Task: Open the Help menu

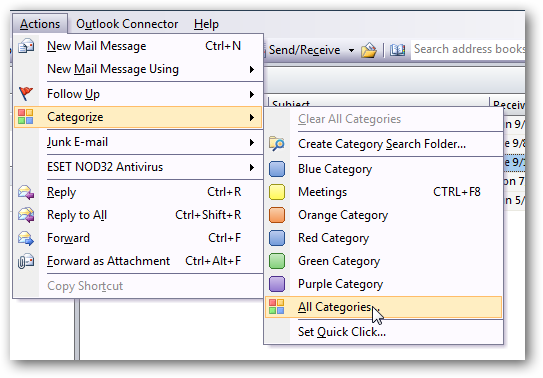Action: coord(206,24)
